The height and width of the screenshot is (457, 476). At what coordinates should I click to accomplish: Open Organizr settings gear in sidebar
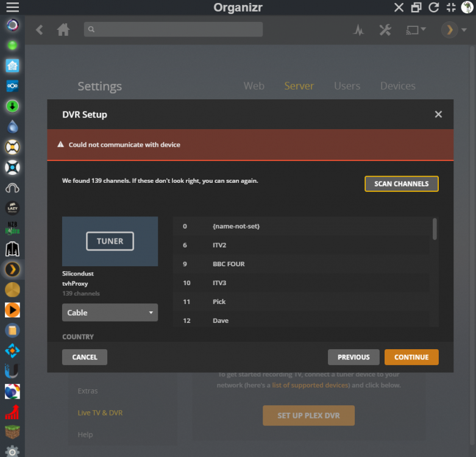[12, 452]
